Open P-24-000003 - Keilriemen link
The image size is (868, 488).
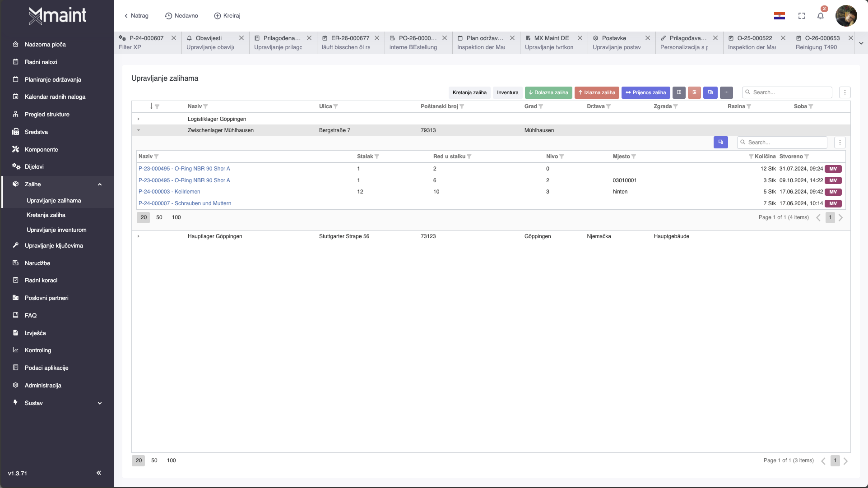tap(169, 192)
